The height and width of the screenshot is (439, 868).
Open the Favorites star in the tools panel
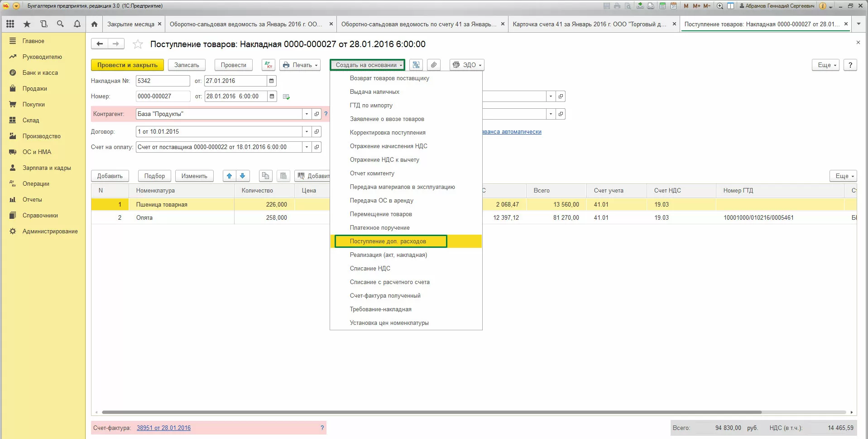[x=27, y=24]
